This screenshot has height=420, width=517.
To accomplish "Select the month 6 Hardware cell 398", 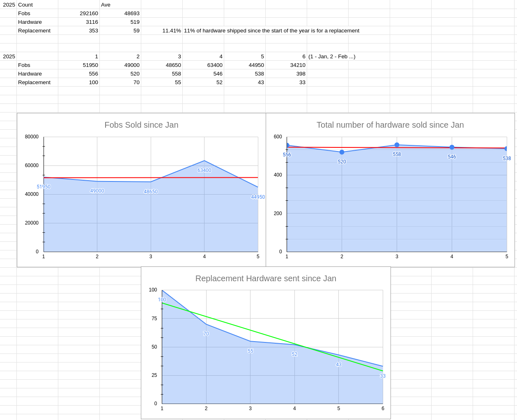I will 286,74.
